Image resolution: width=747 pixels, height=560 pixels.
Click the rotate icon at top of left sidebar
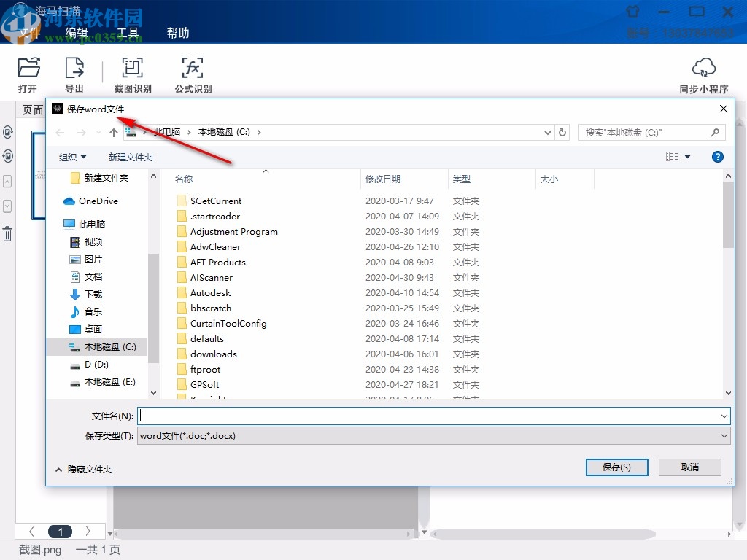tap(7, 131)
